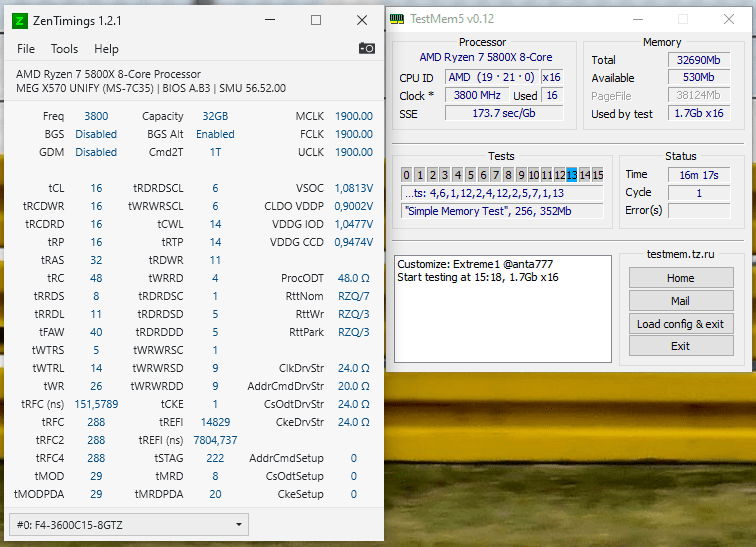756x547 pixels.
Task: Click the Total memory value 32690Mb
Action: pyautogui.click(x=699, y=60)
